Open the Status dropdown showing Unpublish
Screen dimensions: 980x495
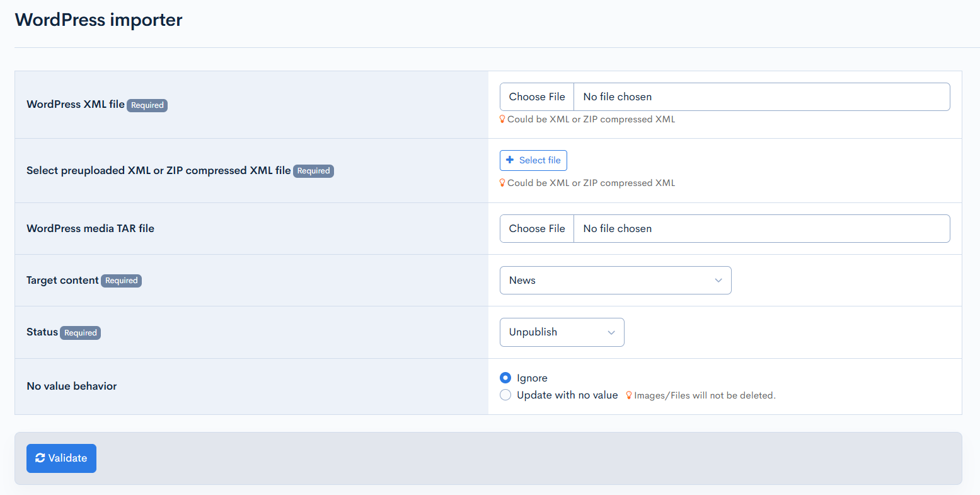tap(562, 332)
